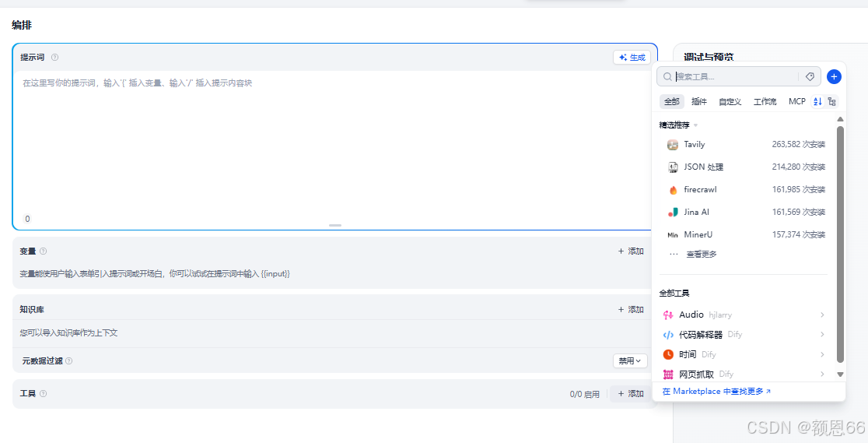The width and height of the screenshot is (868, 443).
Task: Switch to the 自定义 tab
Action: tap(730, 101)
